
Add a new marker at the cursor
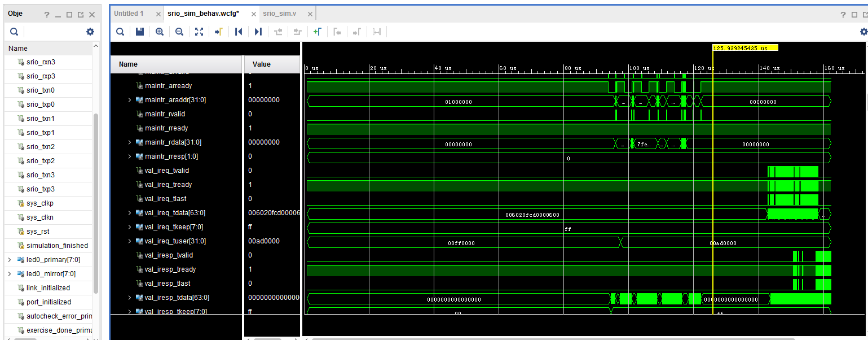pyautogui.click(x=318, y=32)
